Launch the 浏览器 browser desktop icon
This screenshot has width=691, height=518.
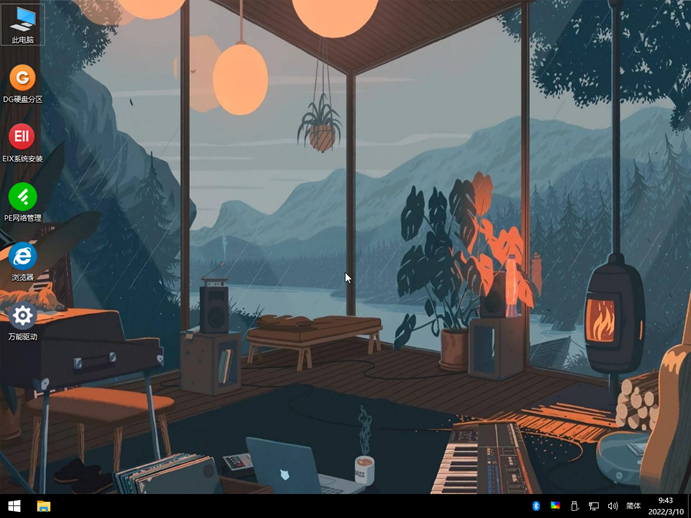[x=22, y=256]
